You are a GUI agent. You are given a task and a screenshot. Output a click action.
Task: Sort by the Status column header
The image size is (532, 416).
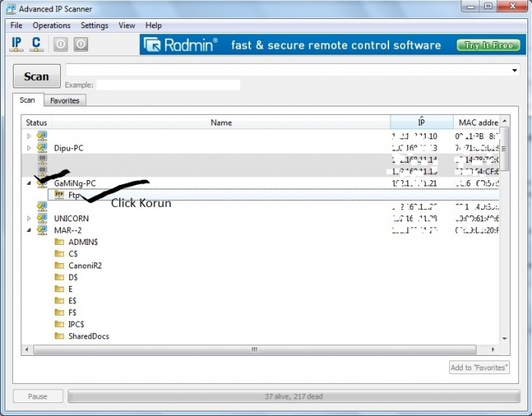pyautogui.click(x=36, y=122)
